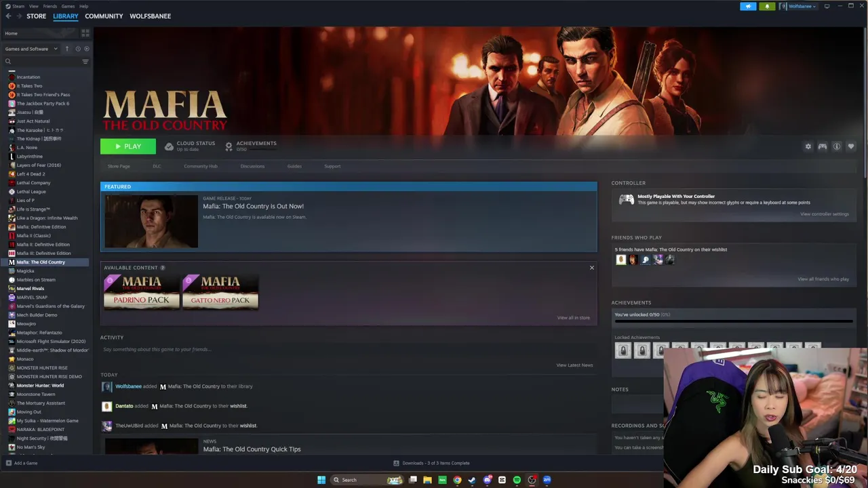Open the Padrino Pack DLC thumbnail
Viewport: 868px width, 488px height.
pyautogui.click(x=141, y=292)
